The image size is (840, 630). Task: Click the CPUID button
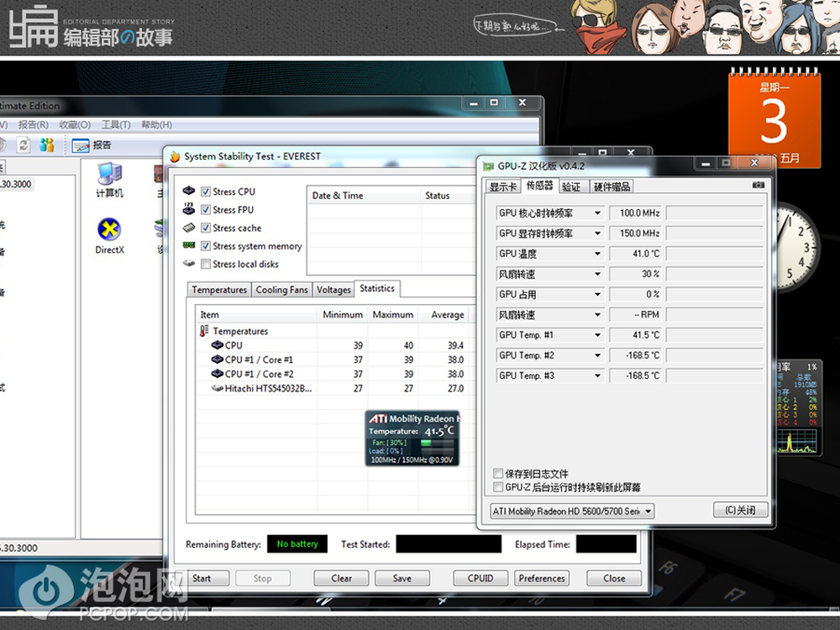[480, 578]
